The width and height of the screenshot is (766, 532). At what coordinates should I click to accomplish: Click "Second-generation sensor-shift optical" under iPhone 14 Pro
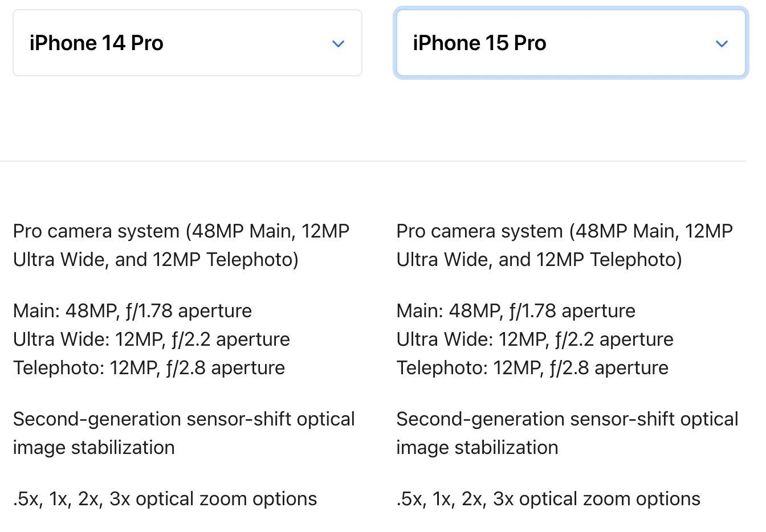(x=184, y=419)
